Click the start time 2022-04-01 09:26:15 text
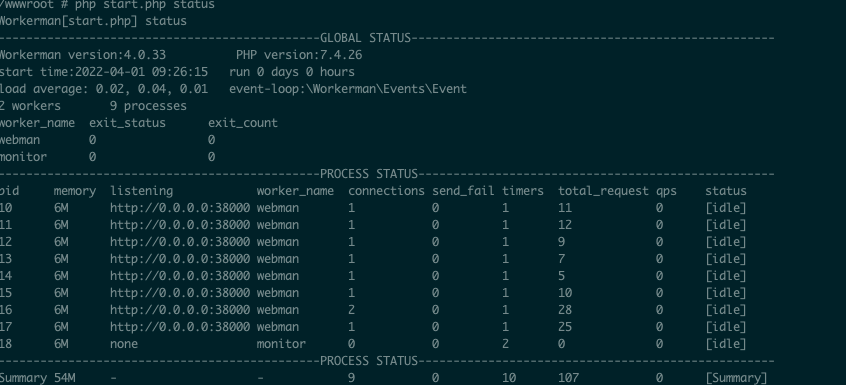Viewport: 846px width, 385px height. click(x=104, y=72)
